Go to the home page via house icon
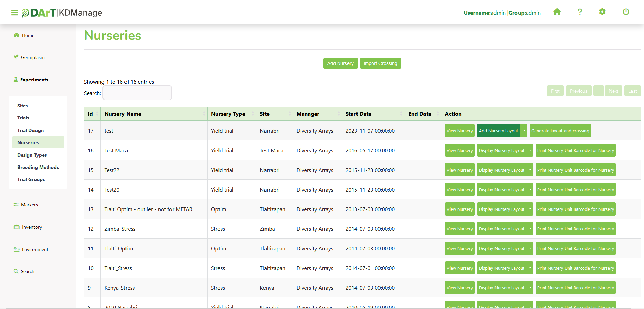 557,12
